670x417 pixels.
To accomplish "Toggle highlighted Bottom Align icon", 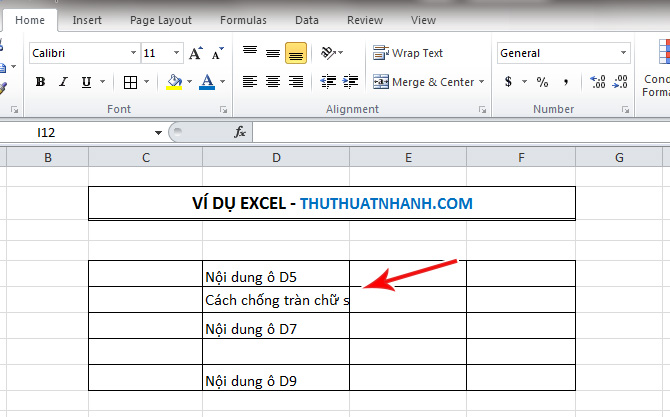I will click(x=296, y=53).
